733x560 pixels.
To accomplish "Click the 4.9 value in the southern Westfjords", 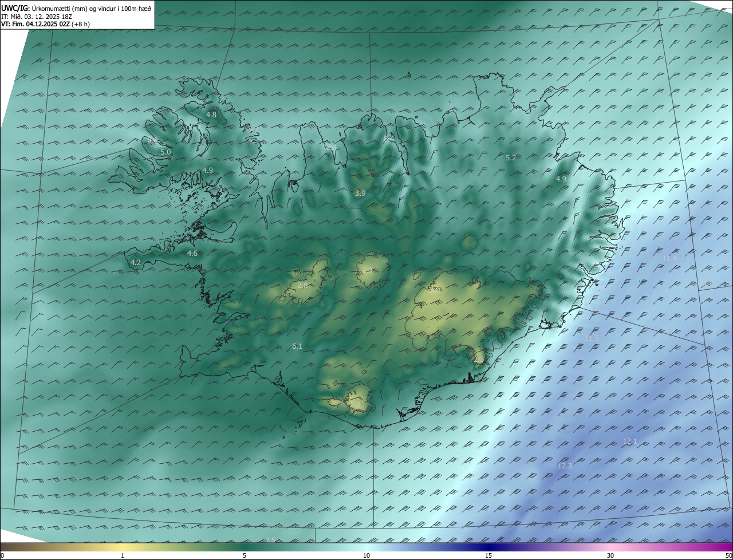I will click(208, 171).
